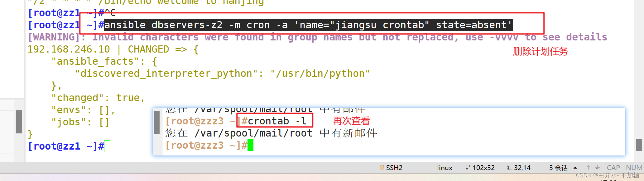Image resolution: width=644 pixels, height=181 pixels.
Task: Click the terminal size icon beside 102x32
Action: pos(468,167)
